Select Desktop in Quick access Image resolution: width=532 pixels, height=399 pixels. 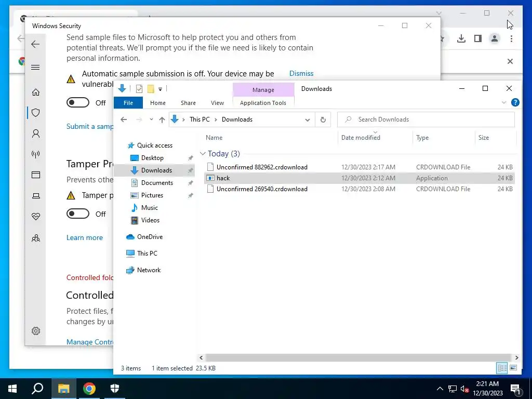coord(152,158)
